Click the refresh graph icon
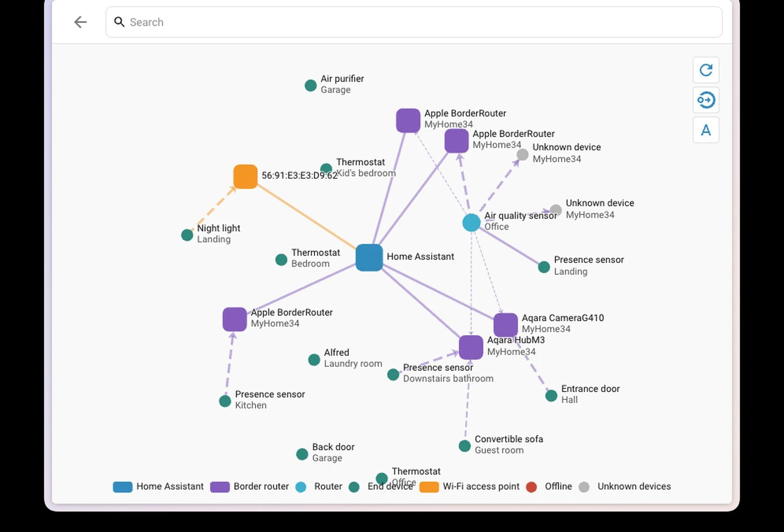Viewport: 784px width, 532px height. point(706,70)
